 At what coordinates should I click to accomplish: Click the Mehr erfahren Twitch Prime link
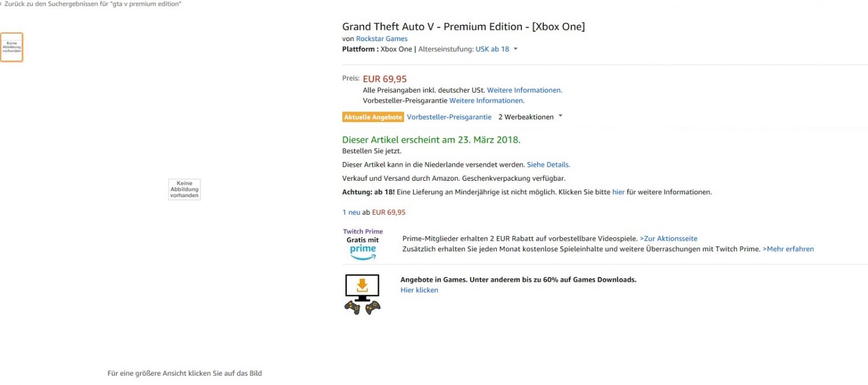788,249
